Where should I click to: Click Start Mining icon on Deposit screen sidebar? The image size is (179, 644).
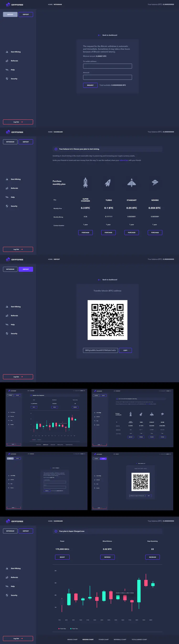pos(7,307)
